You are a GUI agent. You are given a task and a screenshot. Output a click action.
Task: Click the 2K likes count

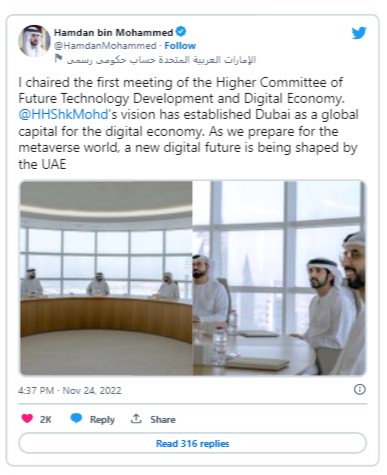46,419
